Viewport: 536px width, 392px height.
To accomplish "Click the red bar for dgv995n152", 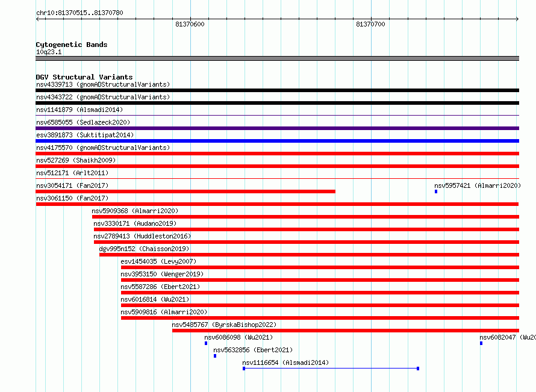I will point(310,255).
